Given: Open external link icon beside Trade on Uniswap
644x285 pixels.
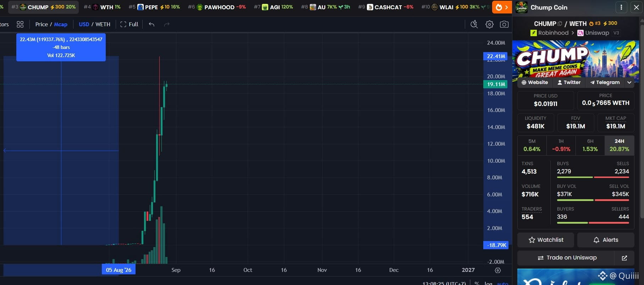Looking at the screenshot, I should coord(624,258).
